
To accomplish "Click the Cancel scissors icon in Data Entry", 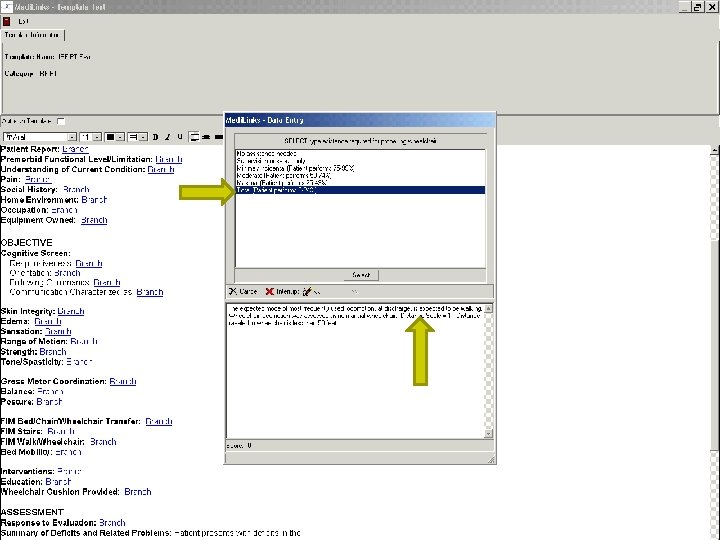I will [x=232, y=292].
